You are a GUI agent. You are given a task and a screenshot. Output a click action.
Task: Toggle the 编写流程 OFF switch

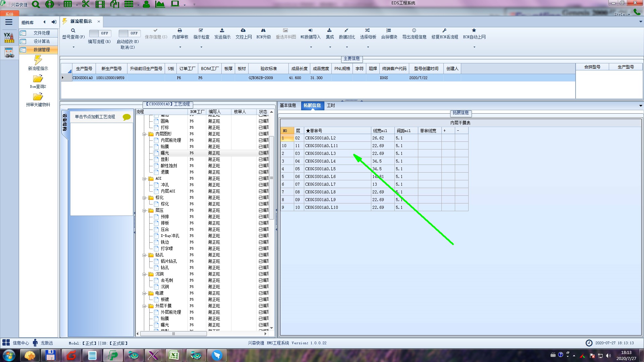(x=100, y=33)
